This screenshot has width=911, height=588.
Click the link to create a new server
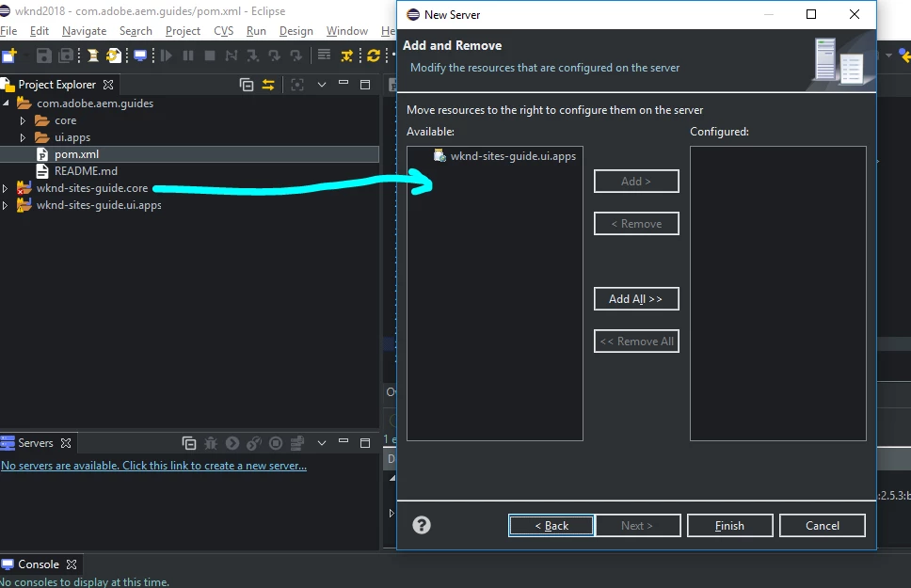pos(154,466)
